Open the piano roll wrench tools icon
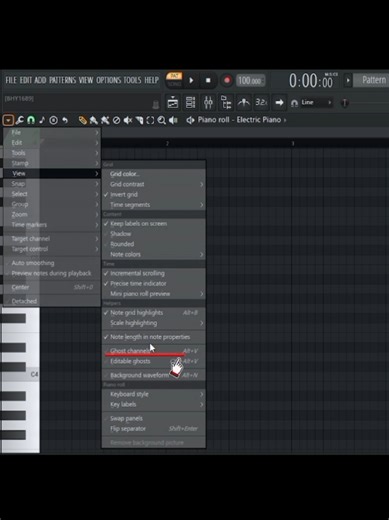This screenshot has height=520, width=389. (19, 120)
